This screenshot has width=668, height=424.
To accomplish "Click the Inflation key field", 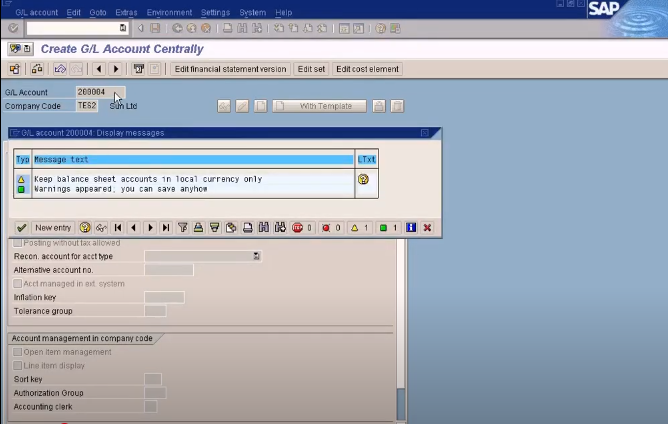I will (164, 297).
